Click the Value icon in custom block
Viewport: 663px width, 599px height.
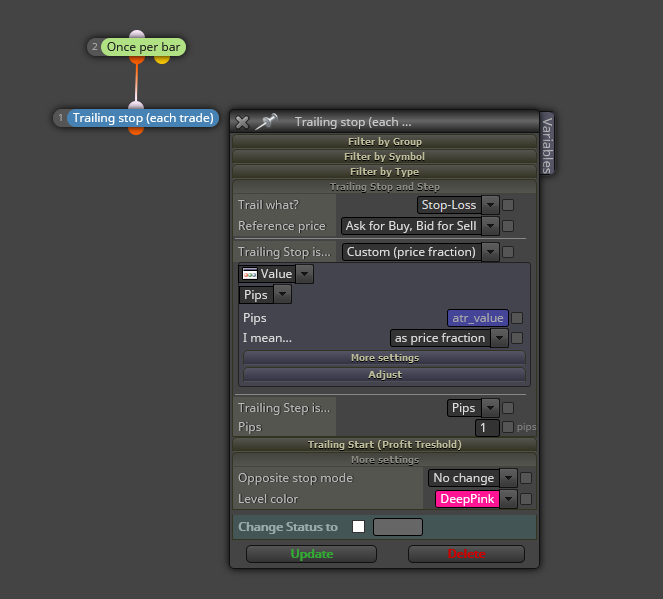point(249,274)
